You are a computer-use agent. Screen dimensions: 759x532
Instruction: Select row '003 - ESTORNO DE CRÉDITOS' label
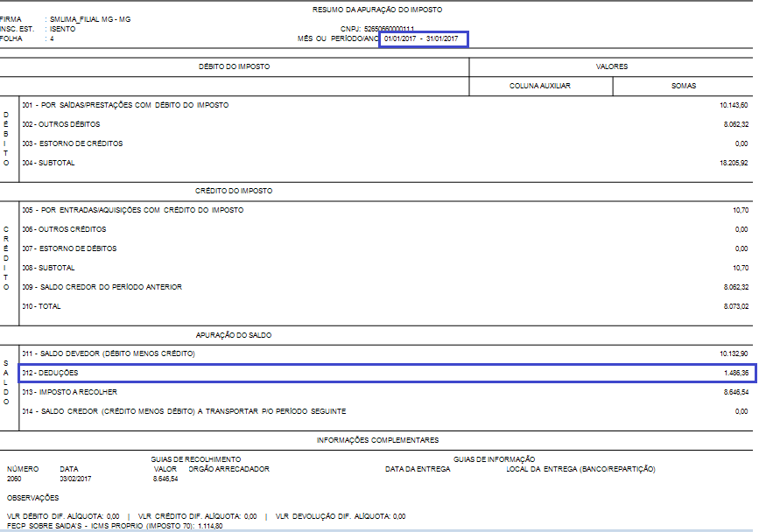pos(73,143)
